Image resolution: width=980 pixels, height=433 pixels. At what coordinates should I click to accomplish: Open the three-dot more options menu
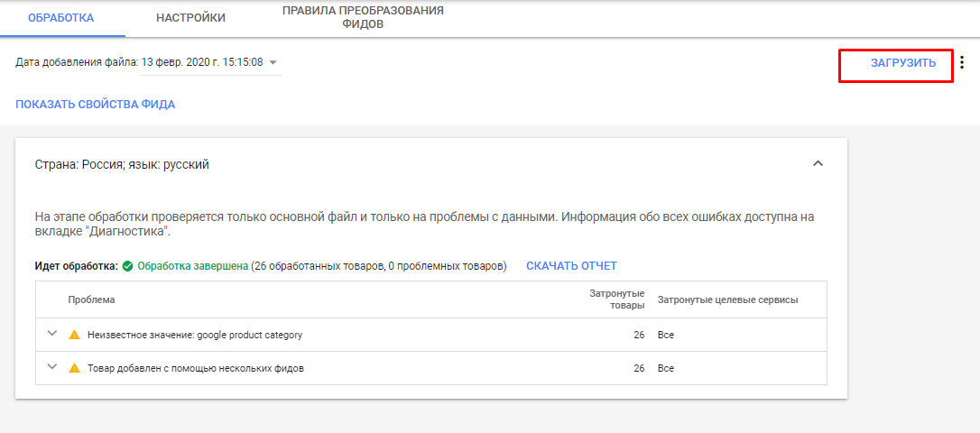click(x=961, y=63)
